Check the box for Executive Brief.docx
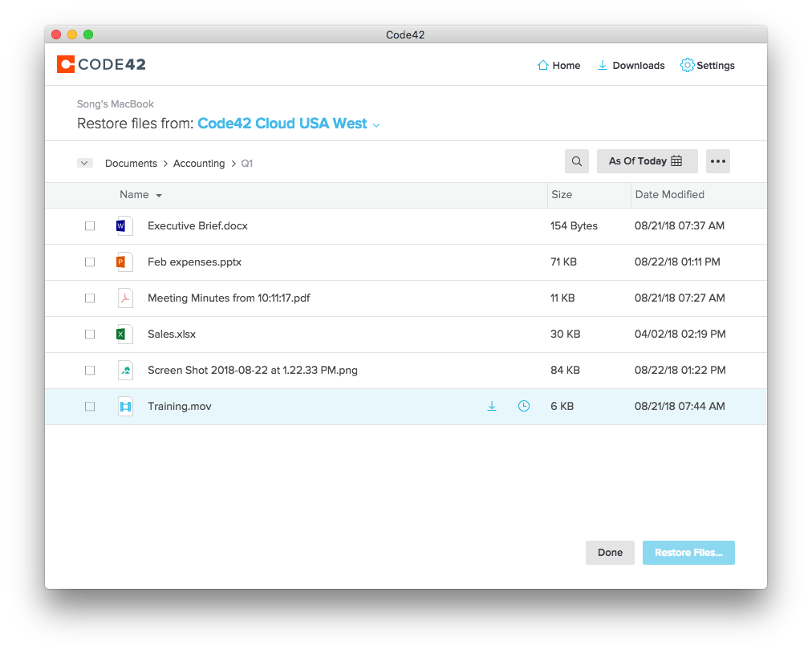This screenshot has width=812, height=653. click(x=90, y=226)
